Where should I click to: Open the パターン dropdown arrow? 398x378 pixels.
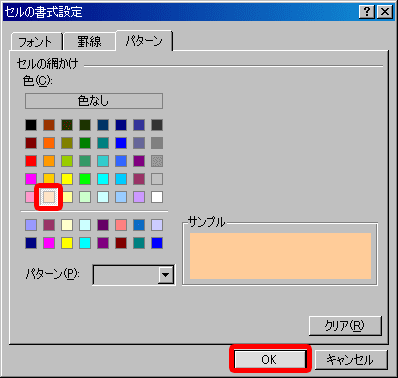tap(166, 275)
